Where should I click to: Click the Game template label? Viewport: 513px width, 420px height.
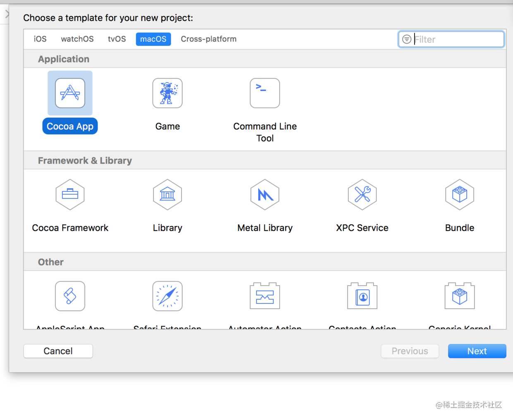point(168,126)
